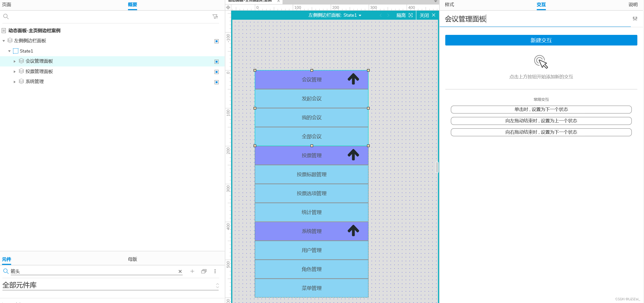Switch to the 样式 tab
The width and height of the screenshot is (644, 303).
click(x=449, y=5)
